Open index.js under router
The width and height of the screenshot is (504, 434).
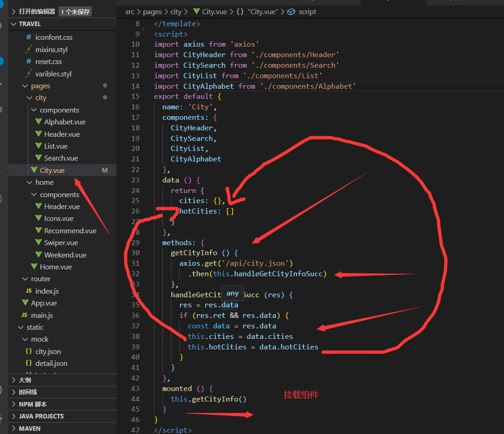click(x=47, y=291)
